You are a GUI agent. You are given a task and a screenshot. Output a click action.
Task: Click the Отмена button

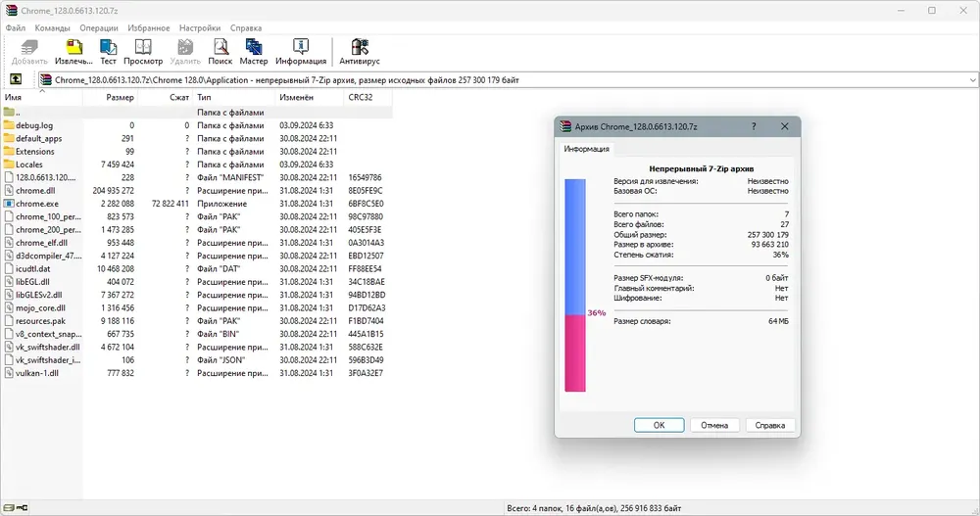(714, 425)
